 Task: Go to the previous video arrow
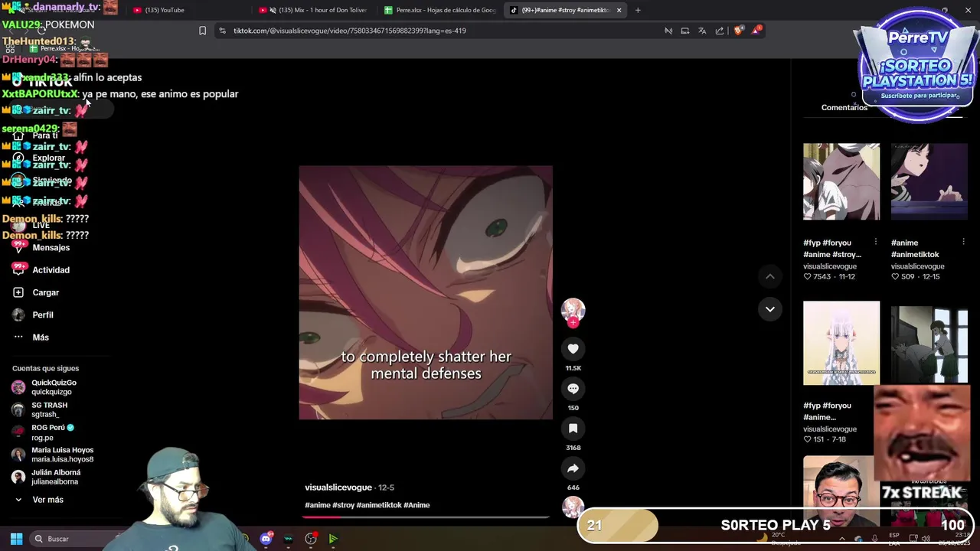pos(770,276)
